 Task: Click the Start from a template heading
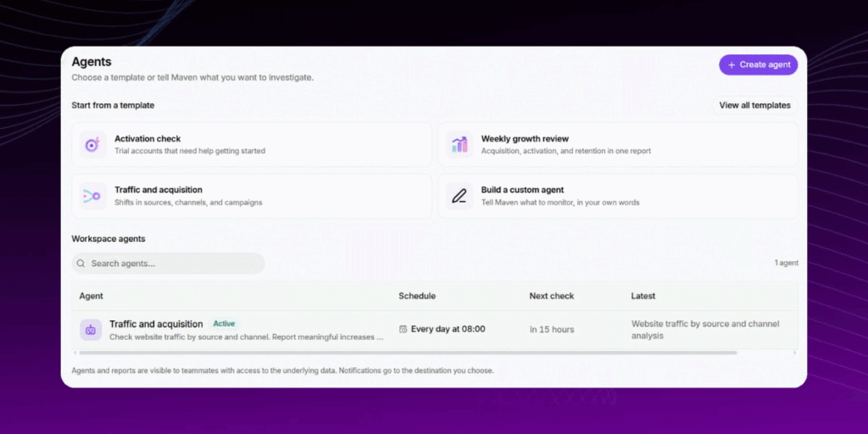coord(113,105)
